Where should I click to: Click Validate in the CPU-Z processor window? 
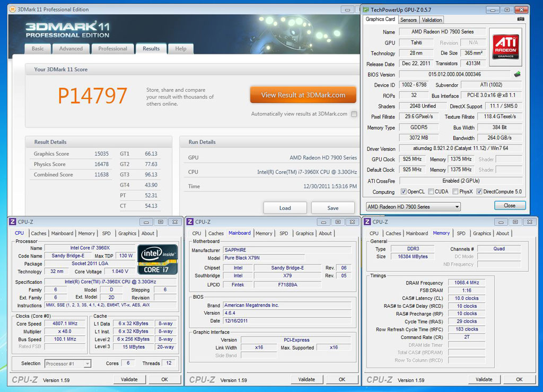129,379
